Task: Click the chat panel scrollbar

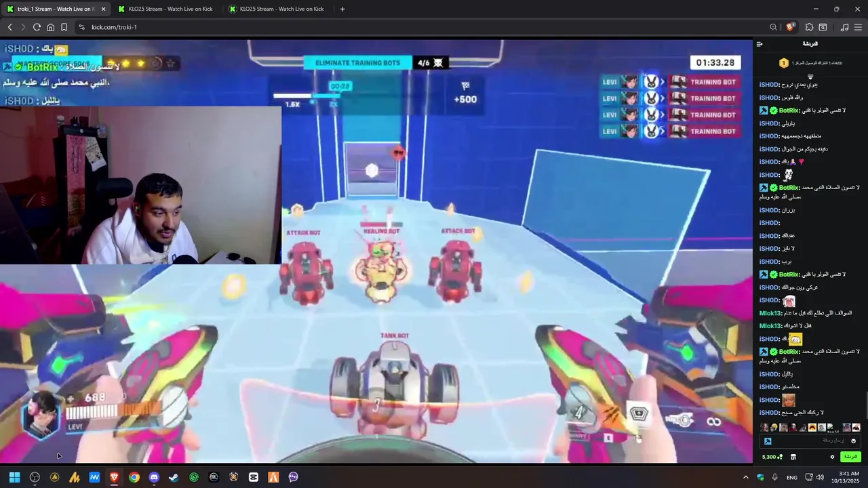Action: [865, 405]
